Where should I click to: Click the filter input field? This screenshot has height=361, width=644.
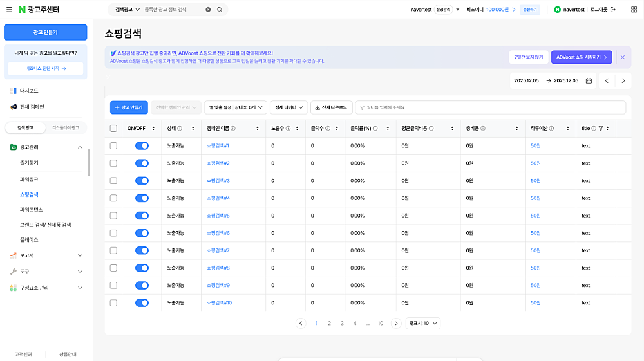(490, 107)
